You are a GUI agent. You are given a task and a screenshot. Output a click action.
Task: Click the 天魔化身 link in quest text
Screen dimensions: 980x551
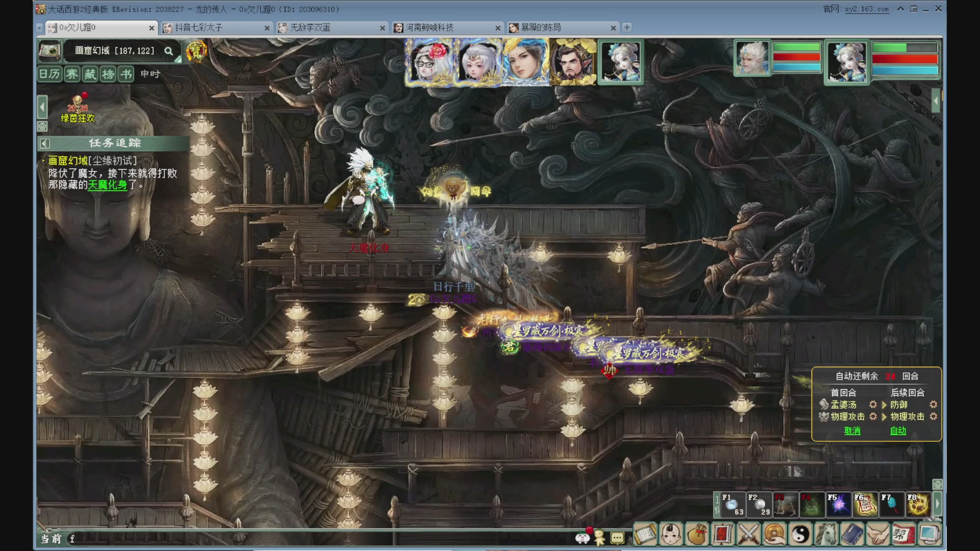107,185
